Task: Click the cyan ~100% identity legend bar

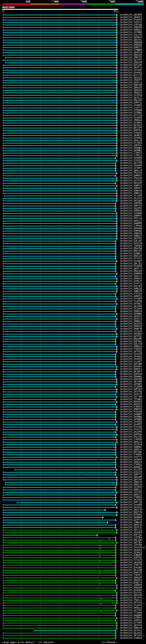Action: click(130, 4)
